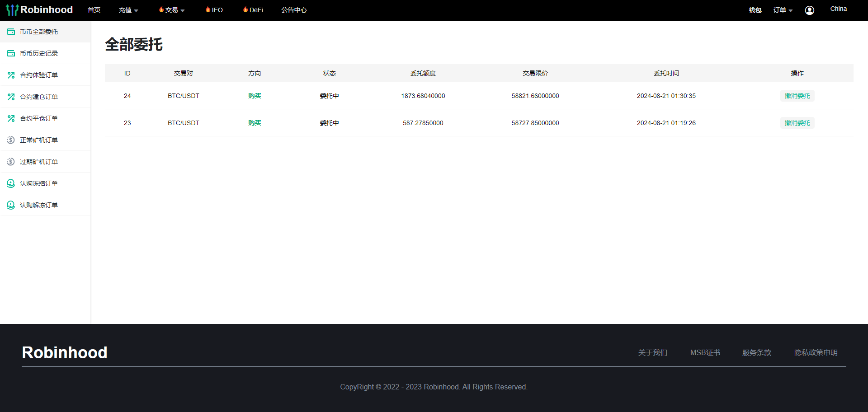Click the 委托额度 column header
This screenshot has width=868, height=412.
[x=423, y=73]
